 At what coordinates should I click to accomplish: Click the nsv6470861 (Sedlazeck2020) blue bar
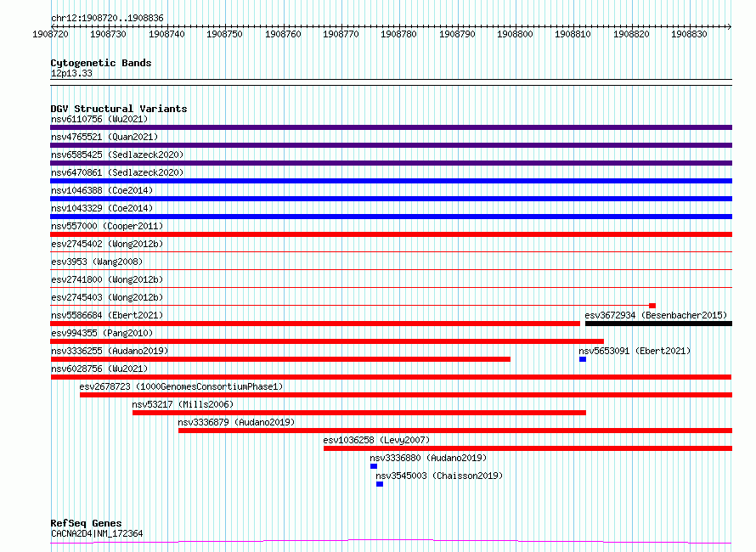pos(391,181)
